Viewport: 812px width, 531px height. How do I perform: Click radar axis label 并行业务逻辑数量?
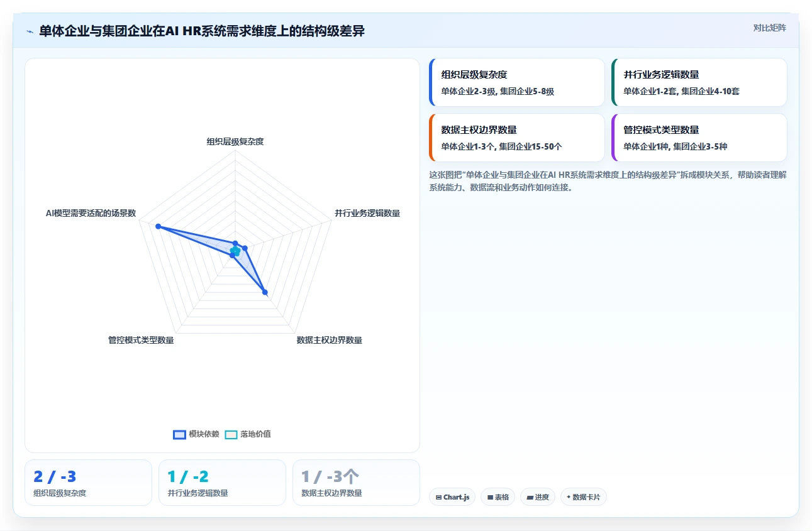click(367, 213)
